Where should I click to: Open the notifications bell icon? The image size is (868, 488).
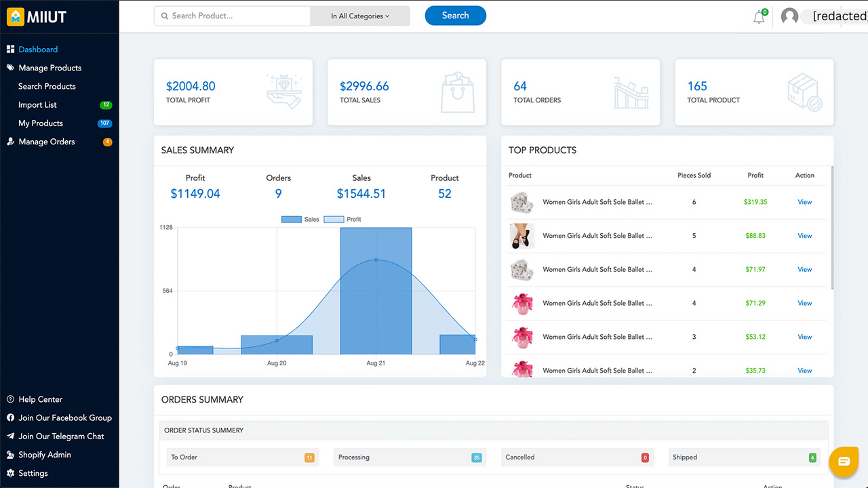tap(759, 18)
